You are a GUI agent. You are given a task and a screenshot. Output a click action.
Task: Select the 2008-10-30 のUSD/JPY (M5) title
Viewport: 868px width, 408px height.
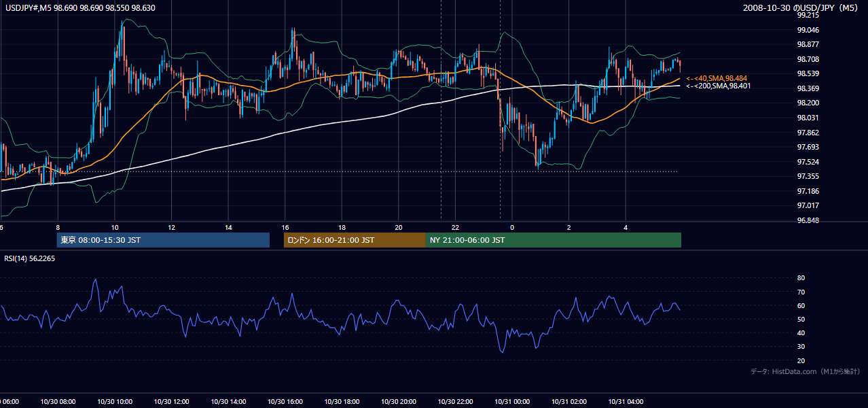point(801,7)
